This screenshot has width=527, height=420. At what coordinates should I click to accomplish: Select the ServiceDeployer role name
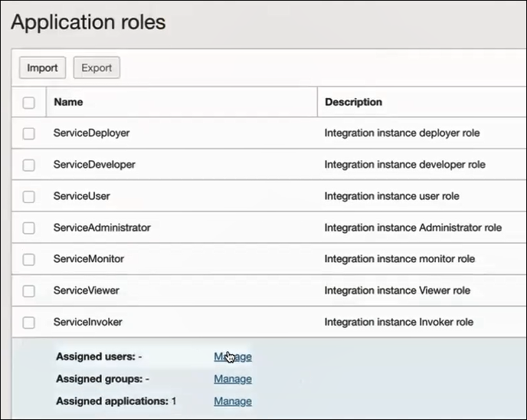pos(91,133)
